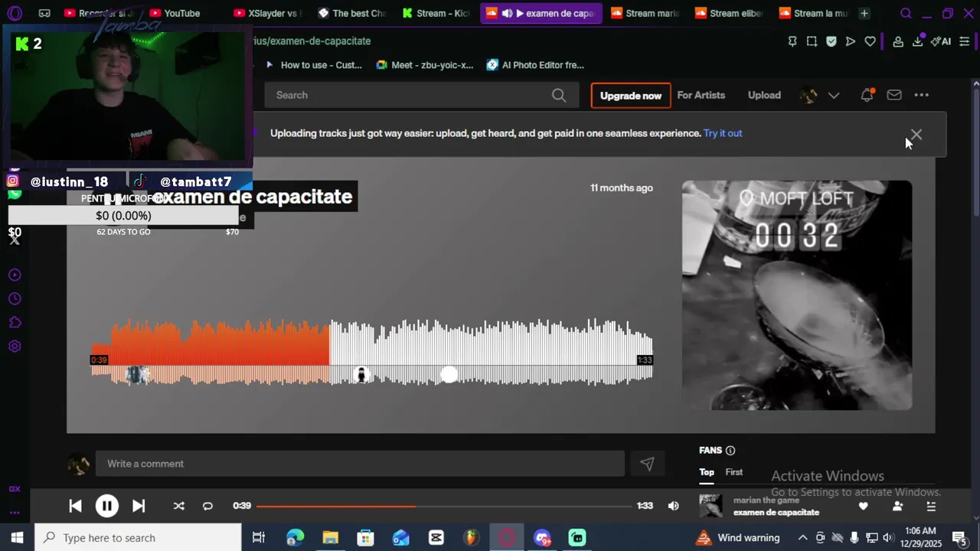Follow the Try it out link

coord(723,133)
